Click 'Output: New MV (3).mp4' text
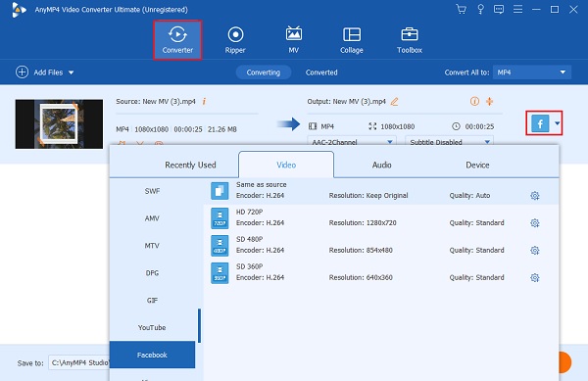 (x=347, y=102)
